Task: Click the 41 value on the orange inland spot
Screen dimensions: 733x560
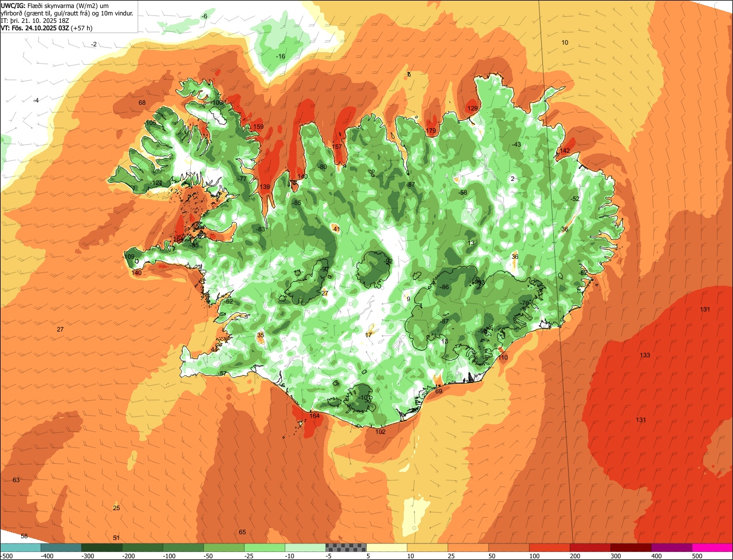Action: (337, 229)
